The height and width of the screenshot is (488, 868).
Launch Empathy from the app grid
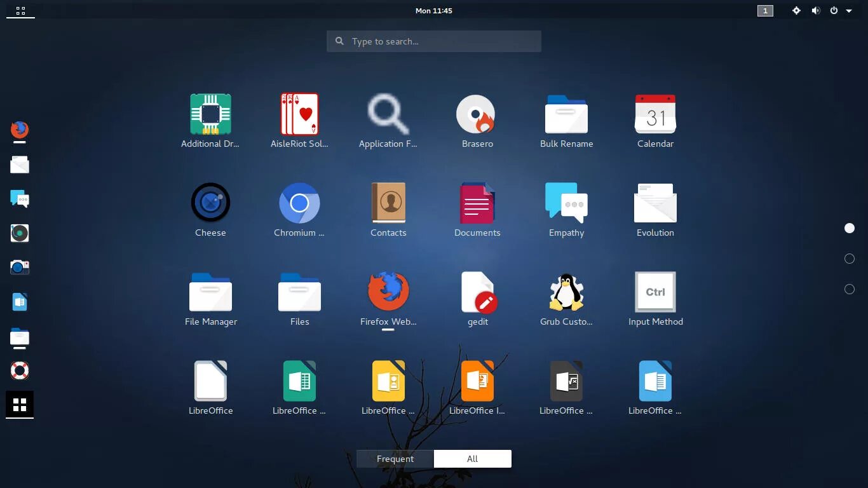coord(566,203)
